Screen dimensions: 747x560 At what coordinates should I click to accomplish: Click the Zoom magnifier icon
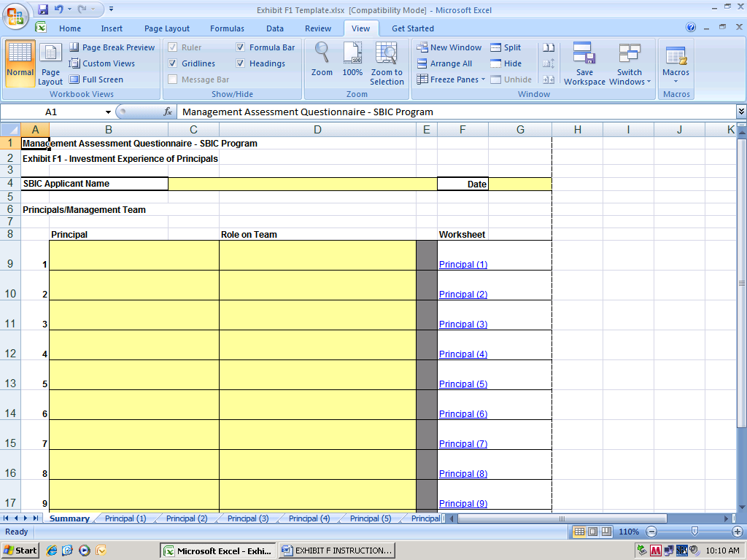322,53
